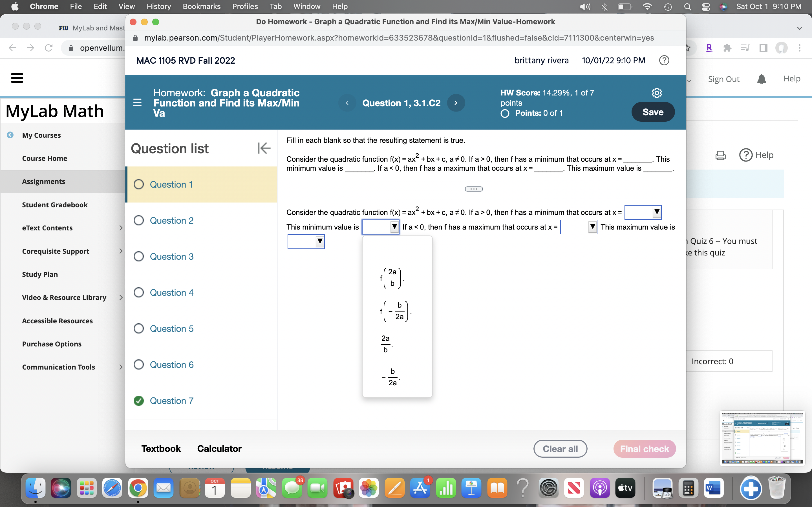Image resolution: width=812 pixels, height=507 pixels.
Task: Open the homework hamburger menu
Action: [x=137, y=102]
